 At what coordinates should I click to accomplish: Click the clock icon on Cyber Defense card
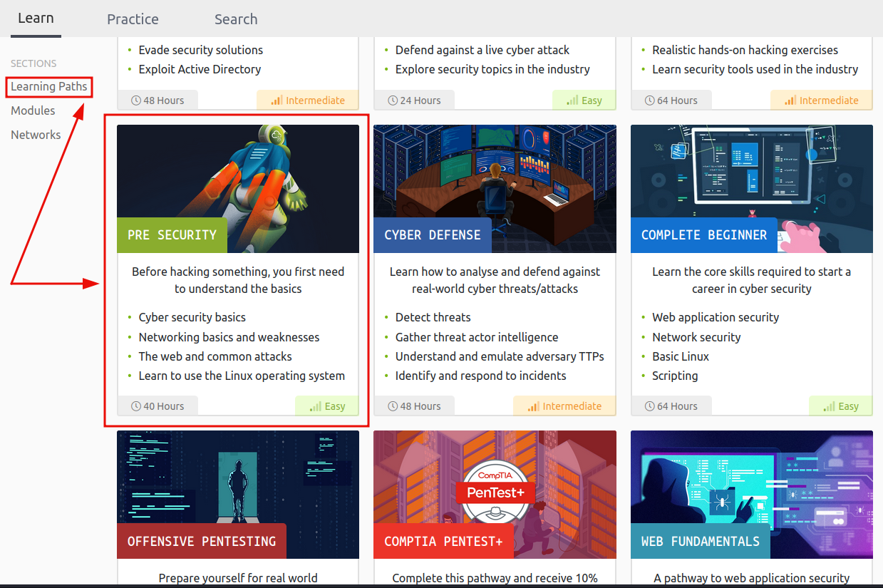tap(392, 406)
